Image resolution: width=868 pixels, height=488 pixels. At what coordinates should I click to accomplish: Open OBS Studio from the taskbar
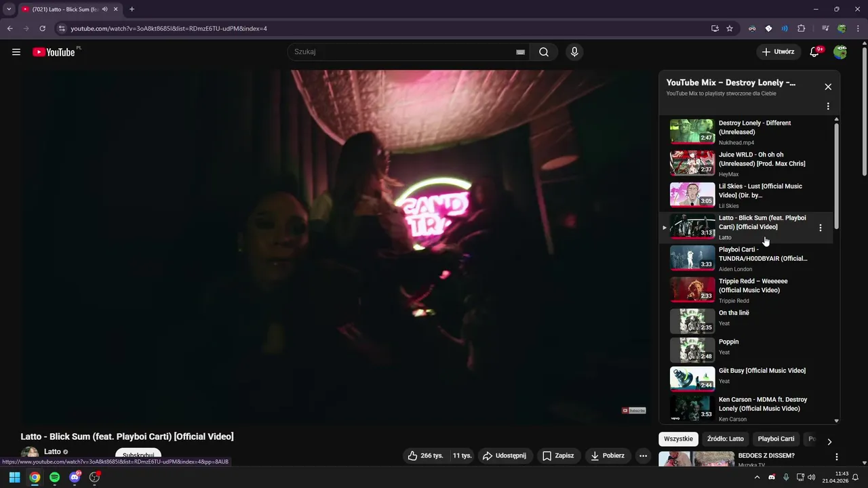(94, 477)
